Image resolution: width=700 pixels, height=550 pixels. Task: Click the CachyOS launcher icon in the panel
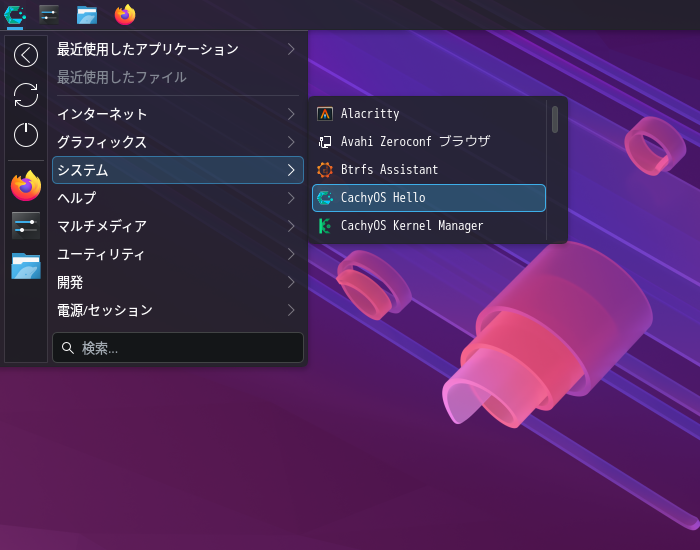click(15, 15)
